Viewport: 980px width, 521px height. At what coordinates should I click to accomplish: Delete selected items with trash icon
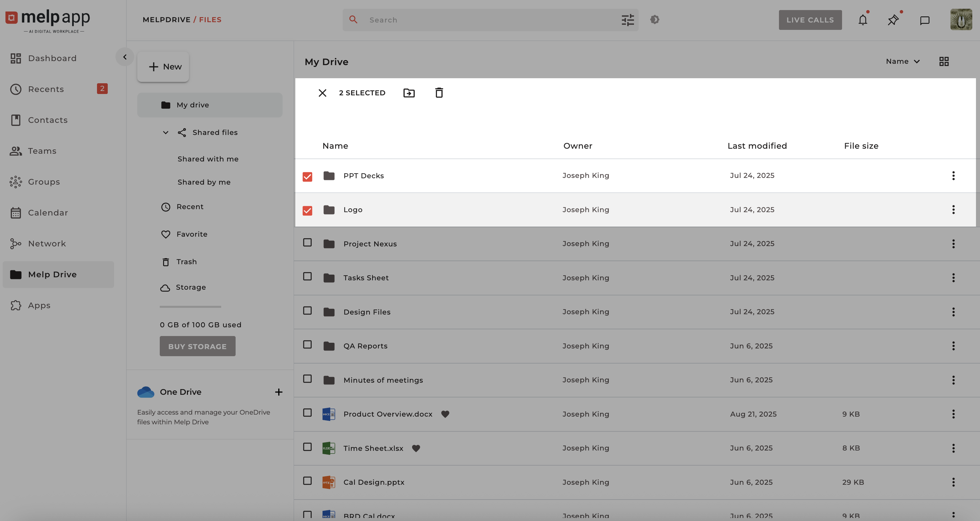[439, 93]
